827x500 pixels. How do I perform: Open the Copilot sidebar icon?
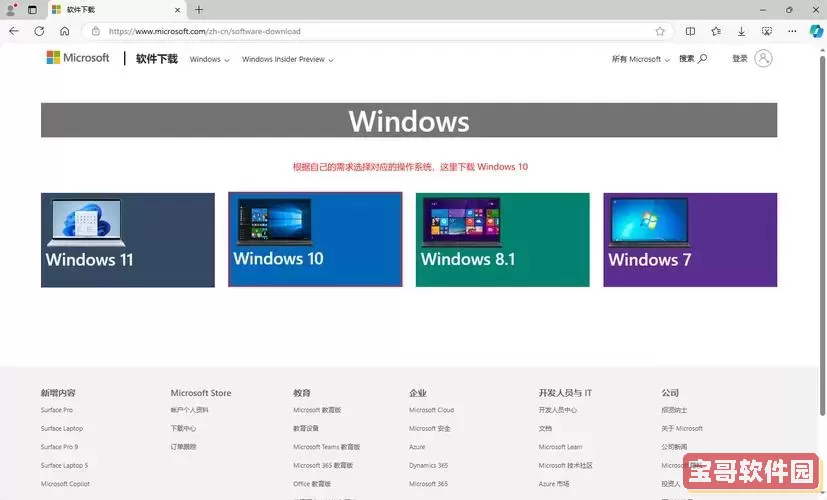coord(816,31)
